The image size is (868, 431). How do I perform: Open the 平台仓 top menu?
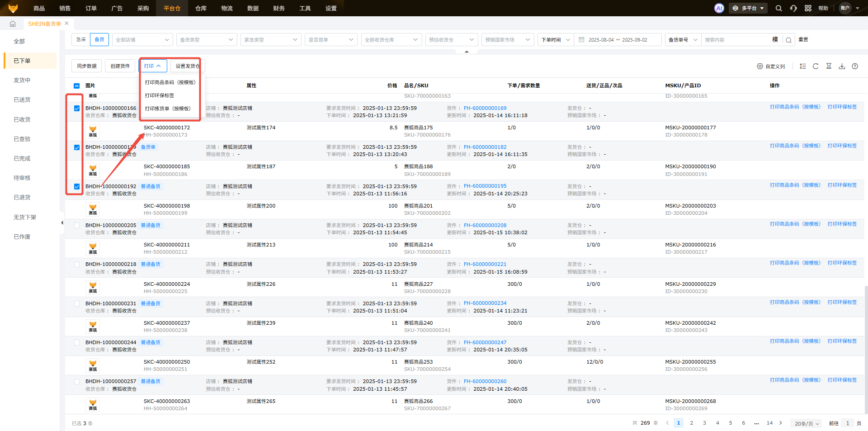172,8
